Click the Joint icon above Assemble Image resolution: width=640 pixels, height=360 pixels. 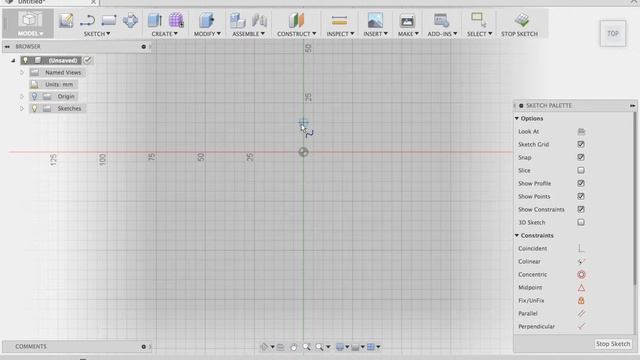pos(259,20)
